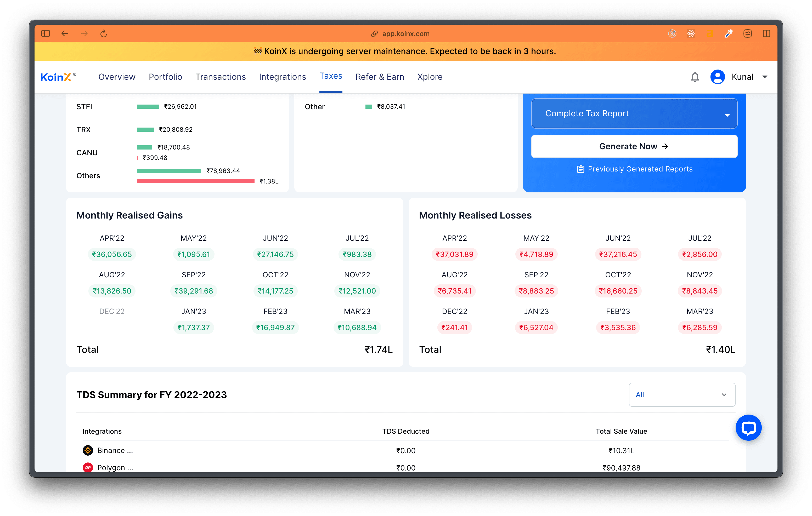Expand the account menu arrow beside Kunal
Viewport: 812px width, 516px height.
765,77
